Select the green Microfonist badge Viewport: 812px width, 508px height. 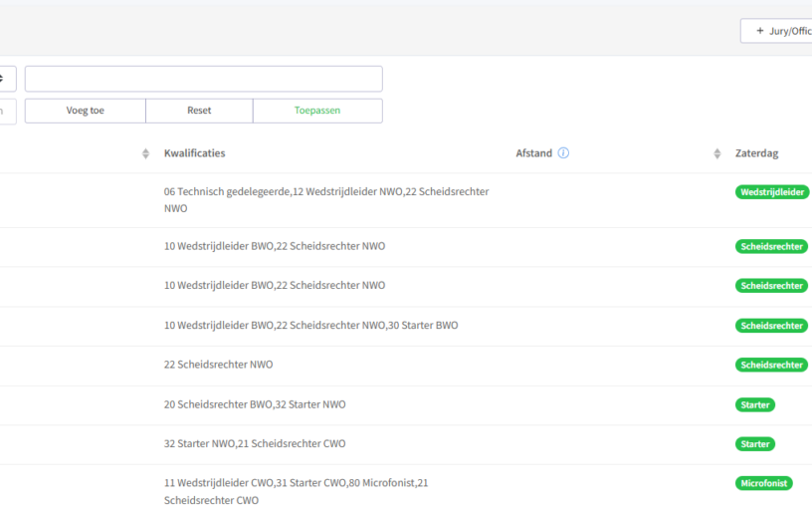[x=763, y=483]
